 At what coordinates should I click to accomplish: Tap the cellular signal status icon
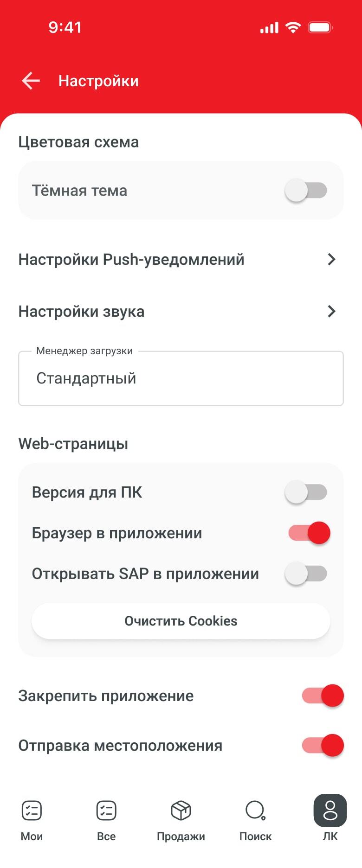pos(269,28)
